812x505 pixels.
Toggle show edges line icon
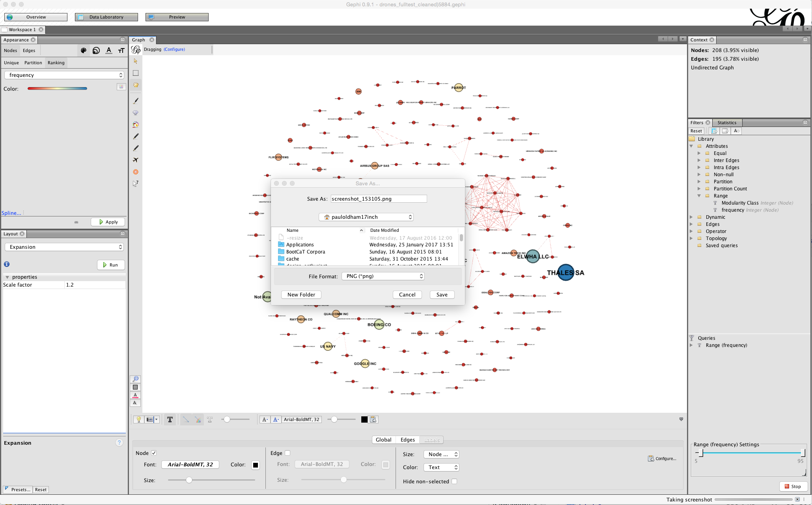pyautogui.click(x=186, y=419)
